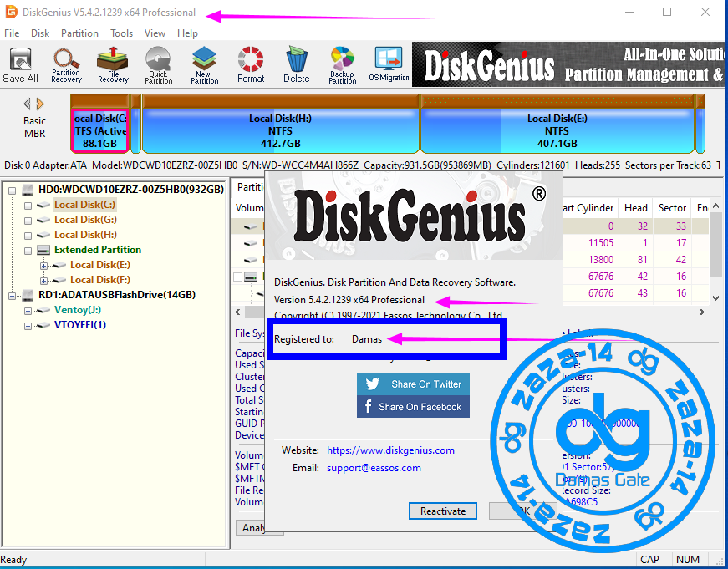
Task: Click the Save All toolbar icon
Action: point(20,65)
